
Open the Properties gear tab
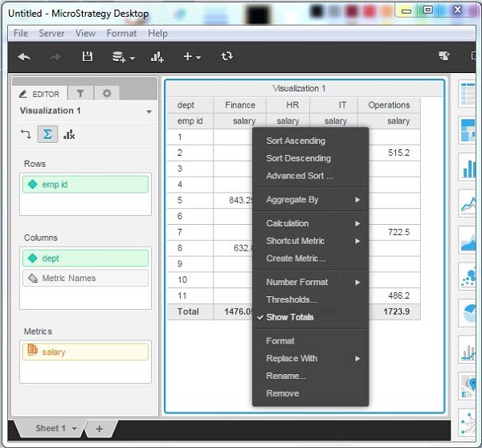(107, 93)
